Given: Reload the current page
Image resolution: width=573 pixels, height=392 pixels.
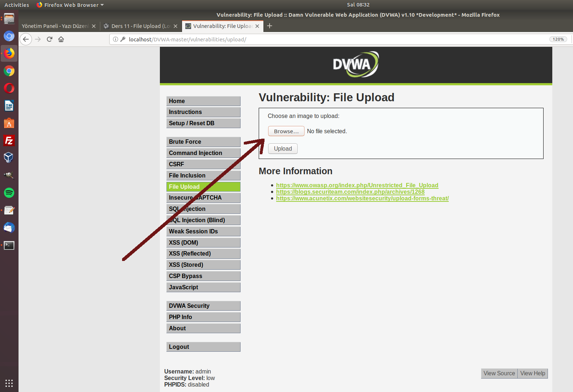Looking at the screenshot, I should click(x=49, y=39).
